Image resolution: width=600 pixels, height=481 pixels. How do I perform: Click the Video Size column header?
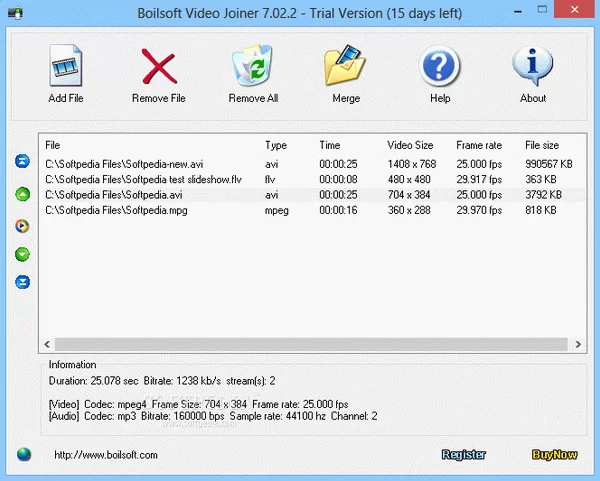pyautogui.click(x=410, y=145)
